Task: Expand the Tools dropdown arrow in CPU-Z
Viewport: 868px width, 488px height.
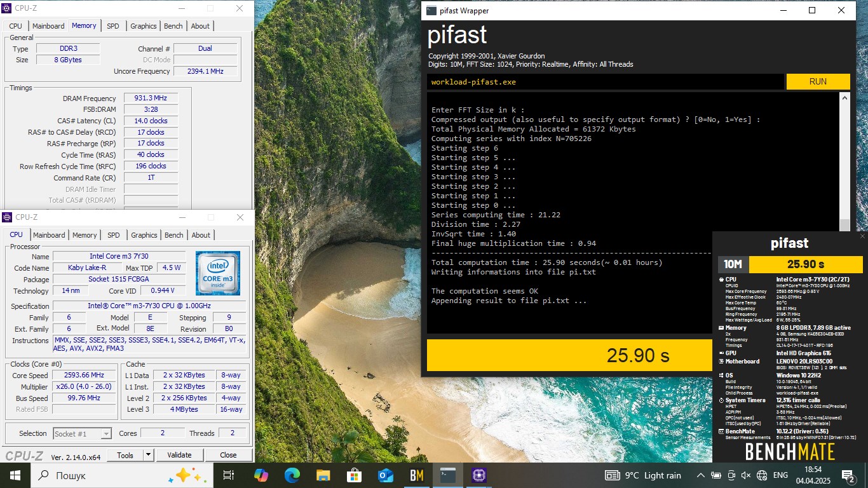Action: (148, 455)
